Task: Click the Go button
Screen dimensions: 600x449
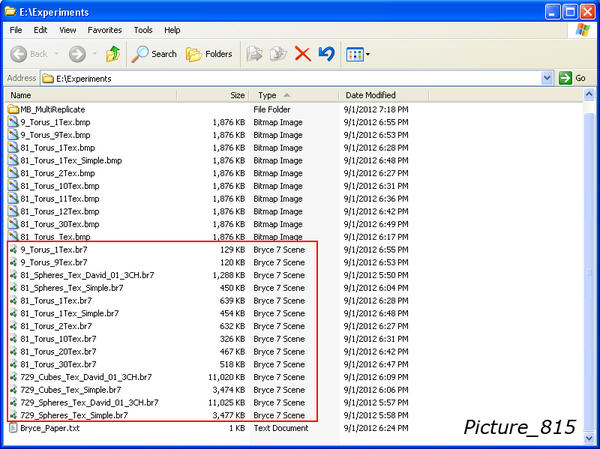Action: click(x=573, y=78)
